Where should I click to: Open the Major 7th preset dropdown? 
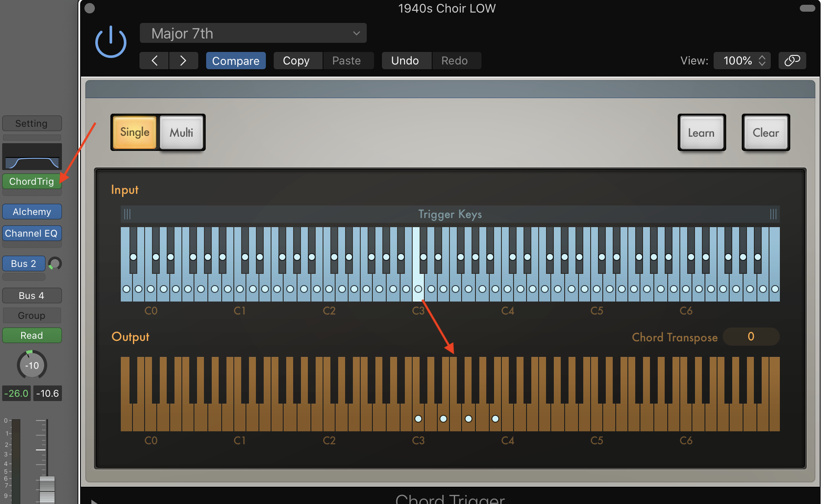253,33
